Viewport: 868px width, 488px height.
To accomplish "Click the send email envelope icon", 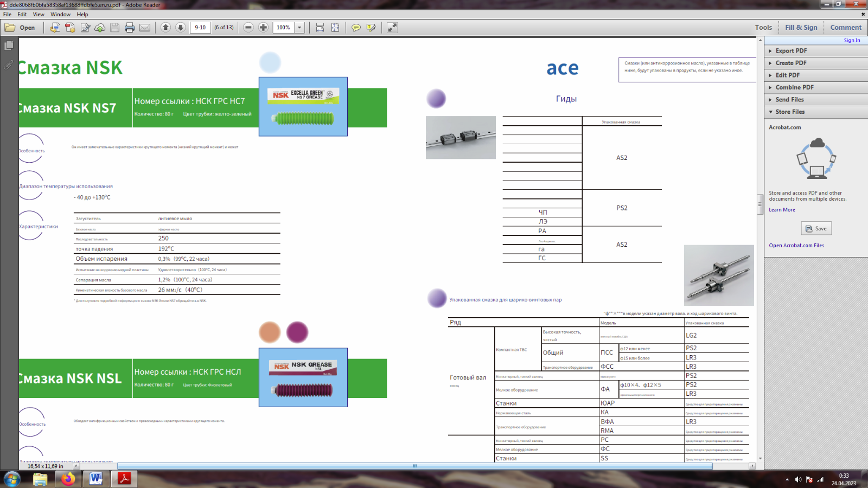I will pos(145,28).
